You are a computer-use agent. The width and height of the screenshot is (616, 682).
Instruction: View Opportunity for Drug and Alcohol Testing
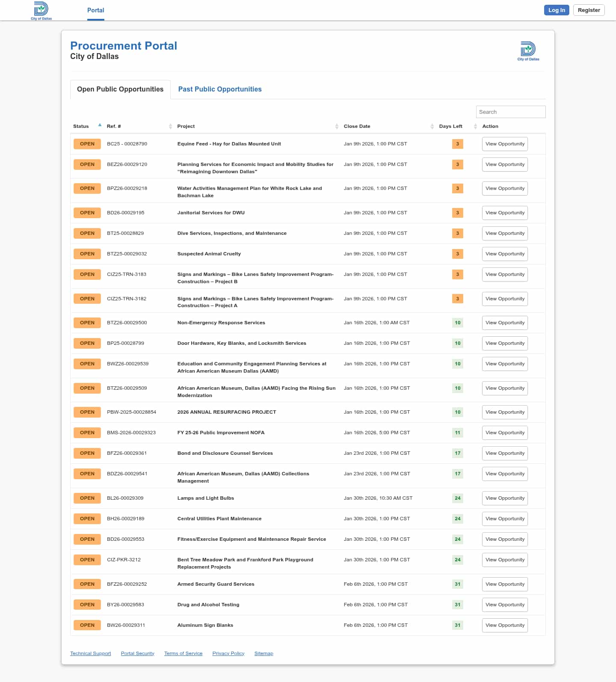(x=505, y=605)
